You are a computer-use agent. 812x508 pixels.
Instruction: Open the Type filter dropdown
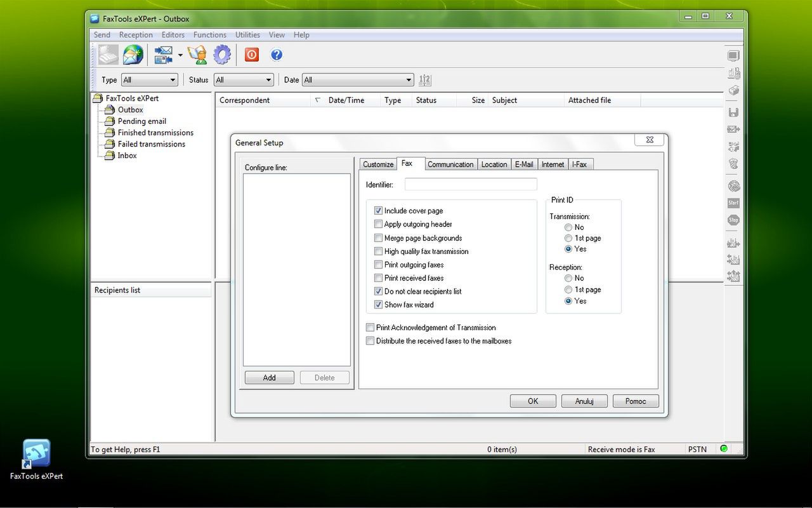tap(150, 80)
